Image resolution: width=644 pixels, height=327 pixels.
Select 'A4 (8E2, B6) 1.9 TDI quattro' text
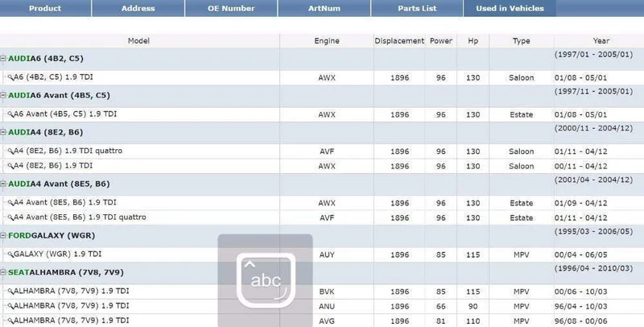68,151
